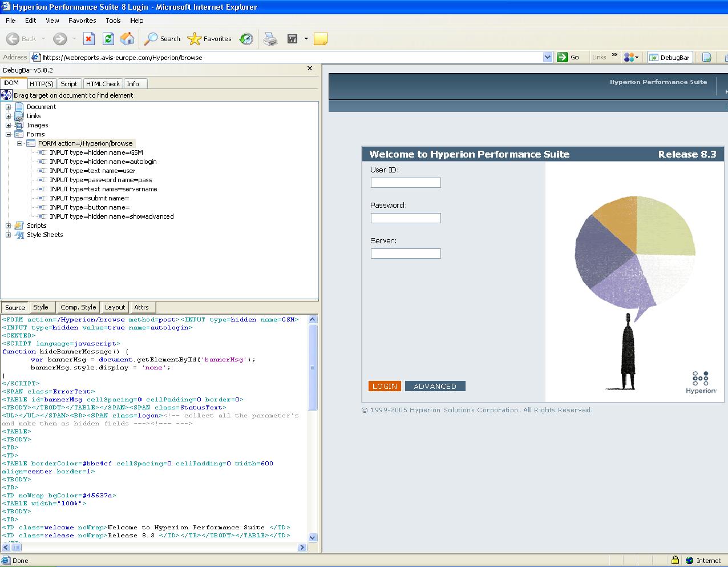Click the User ID input field
This screenshot has width=728, height=567.
tap(406, 183)
